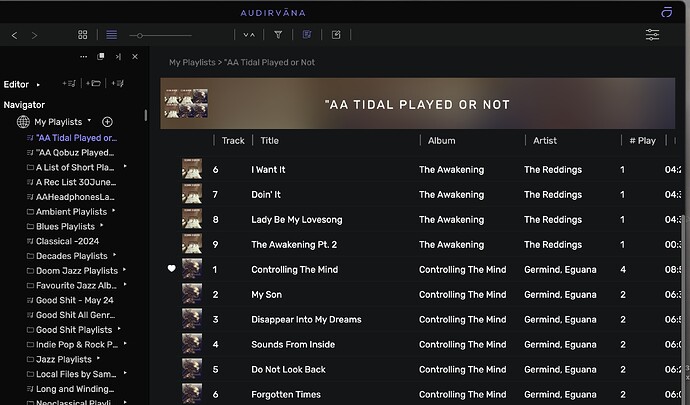The height and width of the screenshot is (405, 690).
Task: Open the My Playlists dropdown arrow
Action: coord(89,122)
